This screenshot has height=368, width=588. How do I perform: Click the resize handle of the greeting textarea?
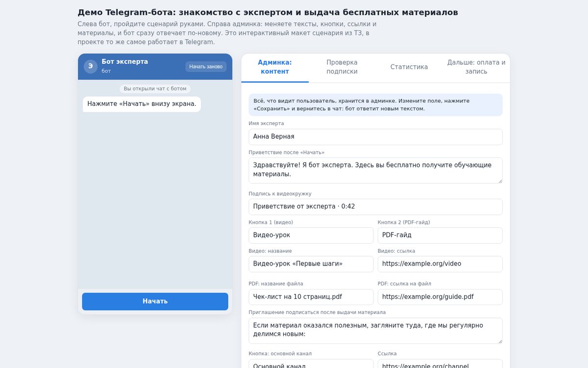pyautogui.click(x=500, y=181)
